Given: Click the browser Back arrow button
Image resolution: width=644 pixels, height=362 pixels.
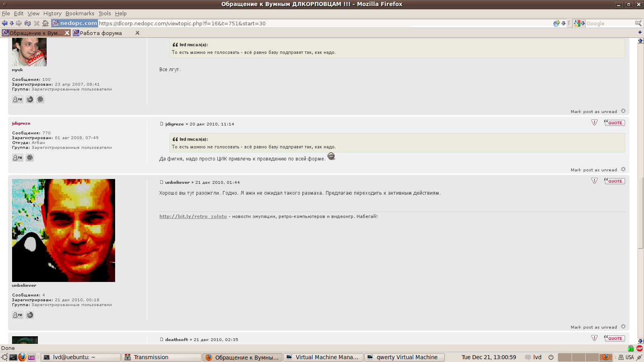Looking at the screenshot, I should click(x=4, y=23).
